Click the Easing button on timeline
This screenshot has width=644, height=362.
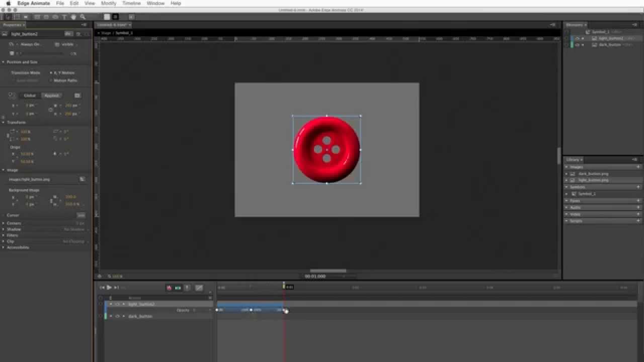tap(199, 288)
